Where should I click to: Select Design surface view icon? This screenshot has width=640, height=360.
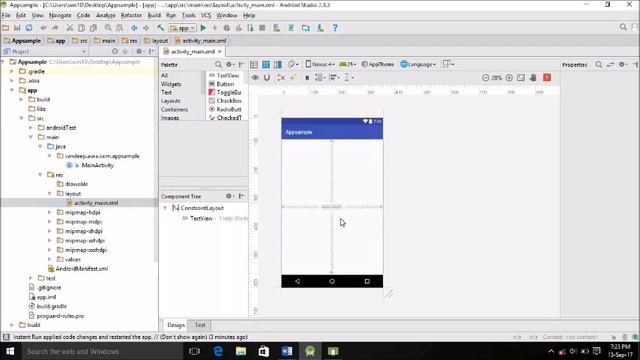(254, 64)
